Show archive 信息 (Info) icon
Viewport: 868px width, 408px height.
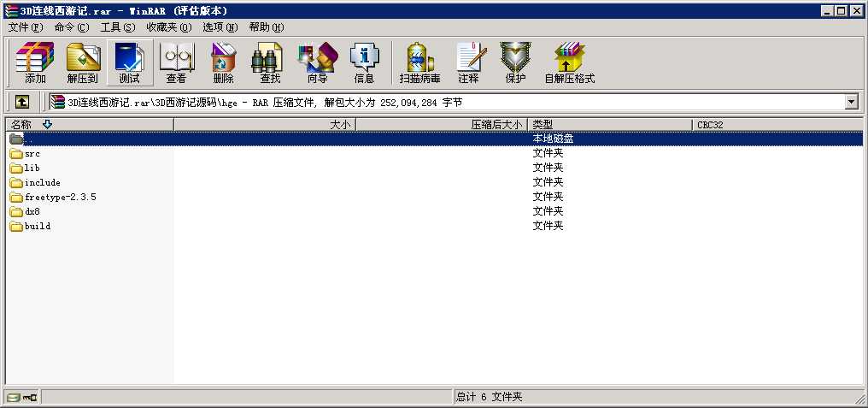[x=364, y=62]
